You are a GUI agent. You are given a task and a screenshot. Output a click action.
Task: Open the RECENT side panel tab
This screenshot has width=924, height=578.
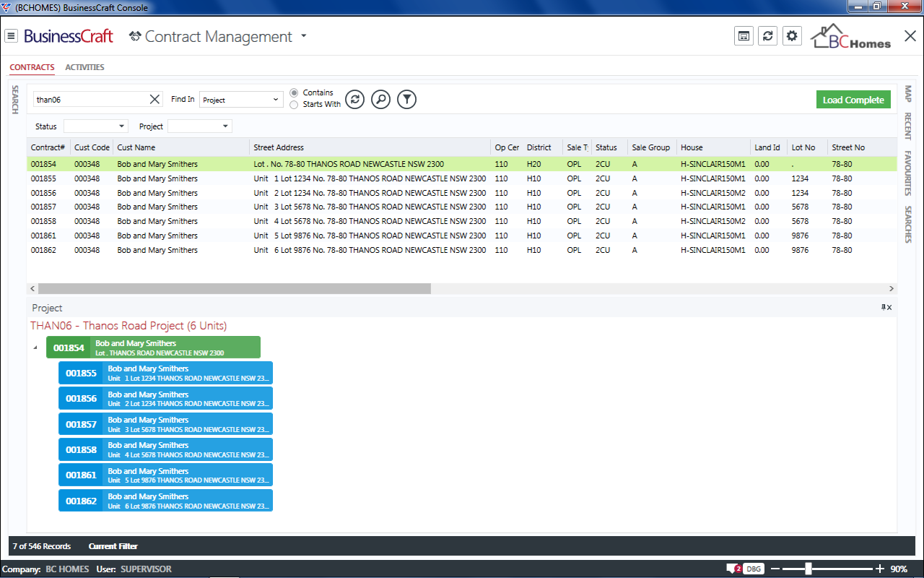coord(908,126)
